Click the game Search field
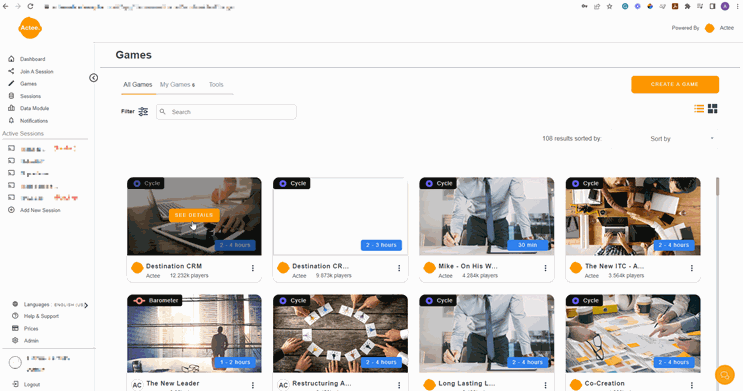 pos(226,112)
